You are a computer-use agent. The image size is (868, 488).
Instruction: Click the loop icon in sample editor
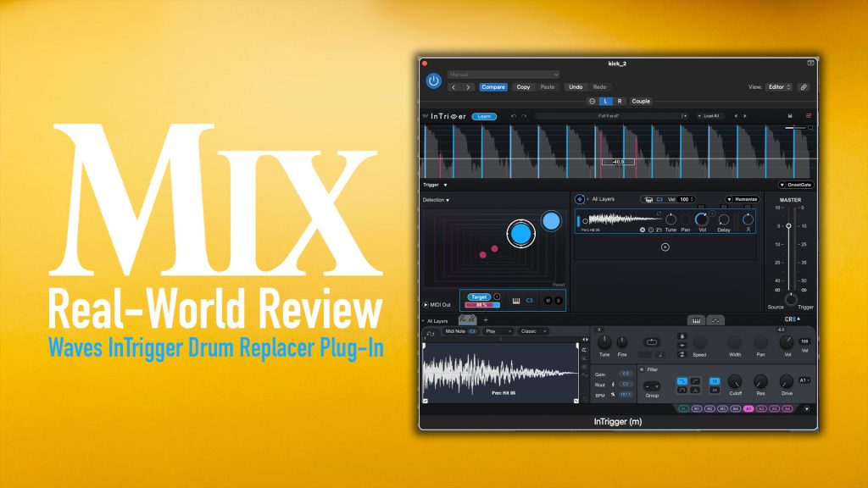click(430, 334)
